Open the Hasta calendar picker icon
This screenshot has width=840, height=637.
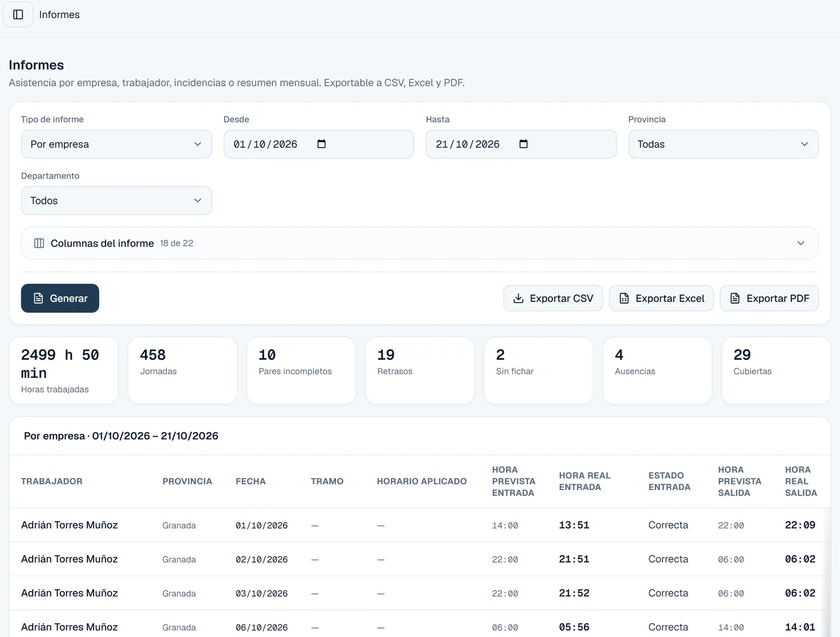(523, 144)
